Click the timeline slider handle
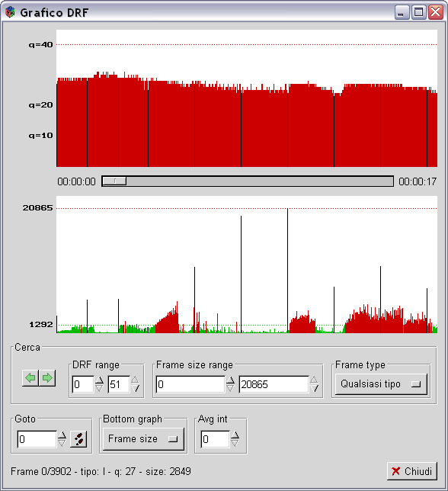 (114, 181)
